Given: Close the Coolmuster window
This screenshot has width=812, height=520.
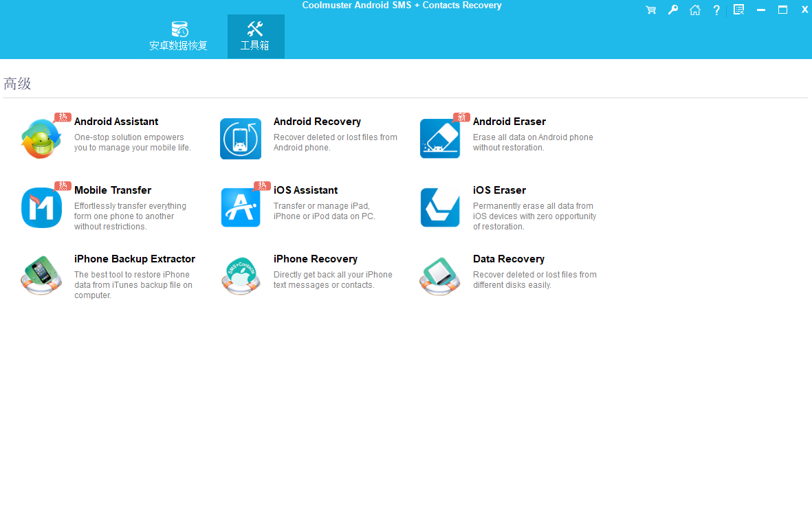Looking at the screenshot, I should pos(804,10).
